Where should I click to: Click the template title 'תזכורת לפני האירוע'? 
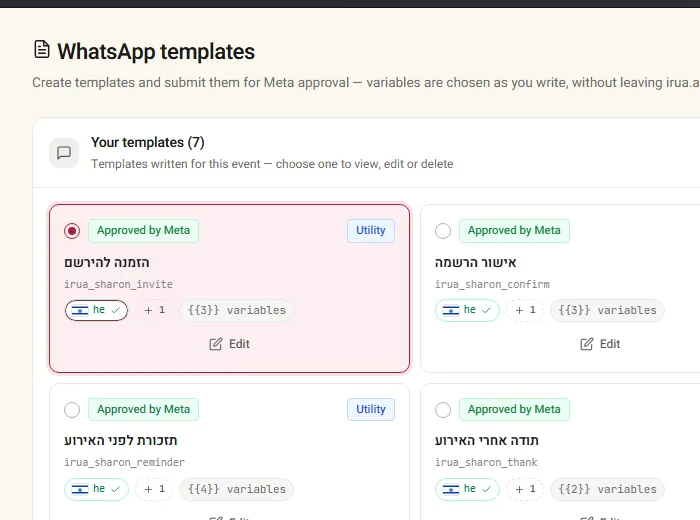[x=121, y=441]
